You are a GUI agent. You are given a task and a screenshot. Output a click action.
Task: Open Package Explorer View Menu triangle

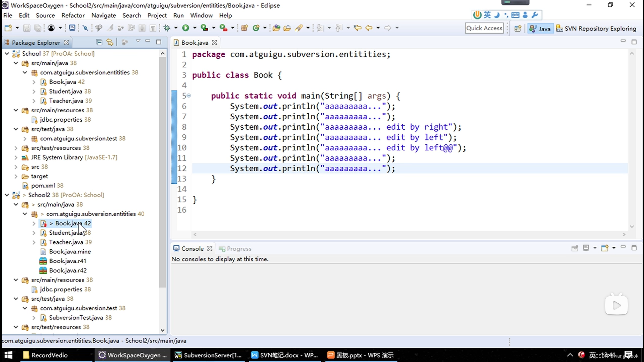click(x=138, y=41)
